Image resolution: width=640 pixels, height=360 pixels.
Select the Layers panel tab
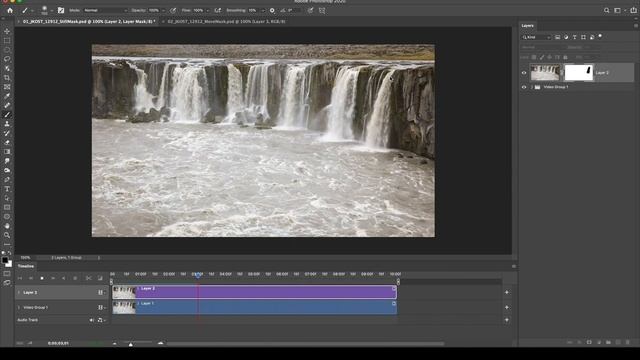point(527,26)
